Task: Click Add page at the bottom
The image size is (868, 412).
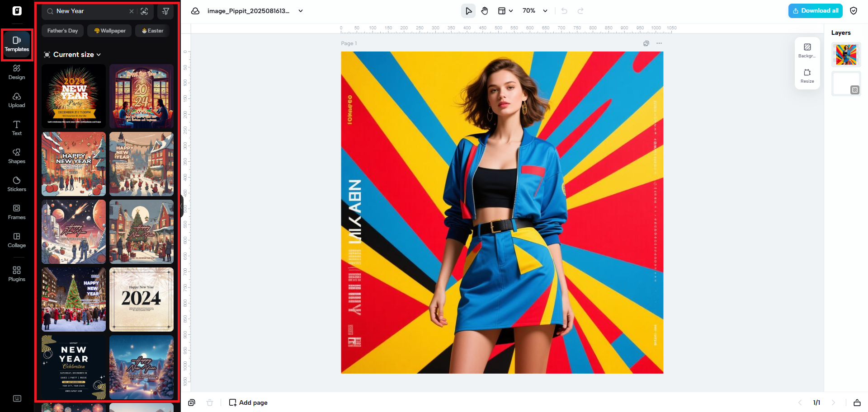Action: (248, 402)
